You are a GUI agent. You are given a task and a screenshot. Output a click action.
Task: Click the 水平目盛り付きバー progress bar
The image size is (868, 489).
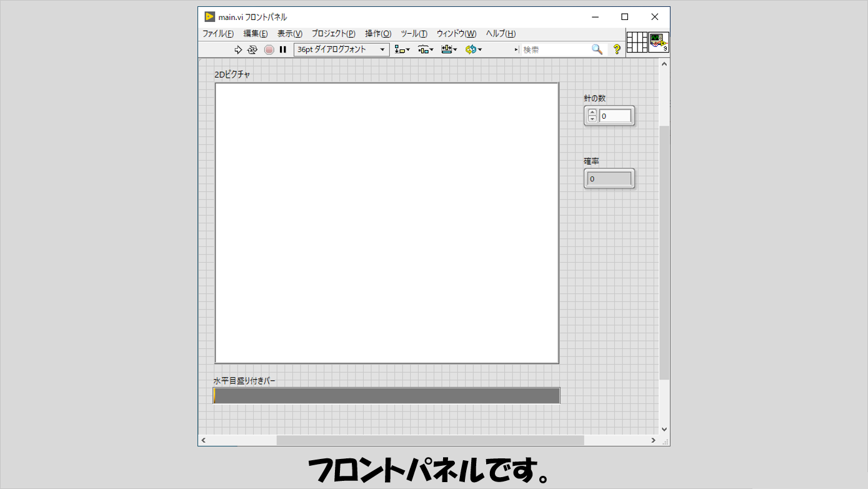[x=386, y=396]
